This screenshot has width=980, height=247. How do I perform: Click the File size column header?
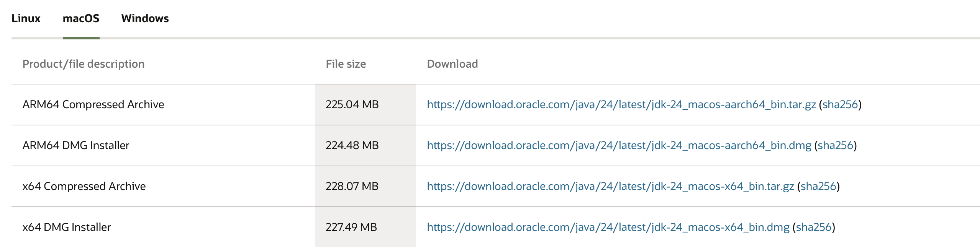[x=346, y=64]
